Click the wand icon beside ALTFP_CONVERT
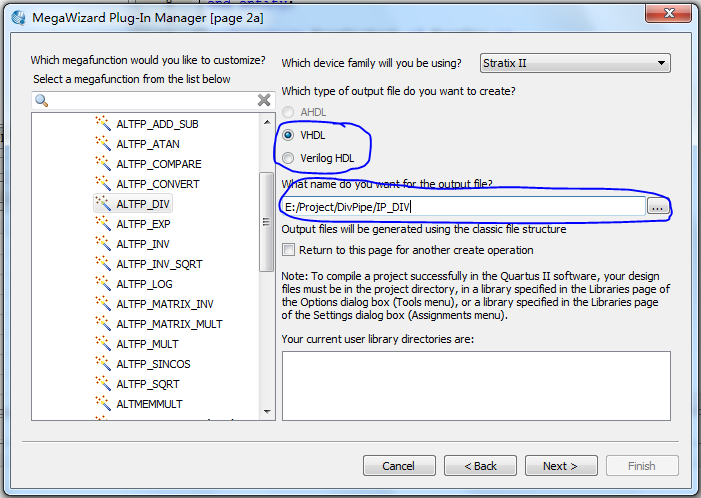The width and height of the screenshot is (701, 498). click(x=103, y=183)
